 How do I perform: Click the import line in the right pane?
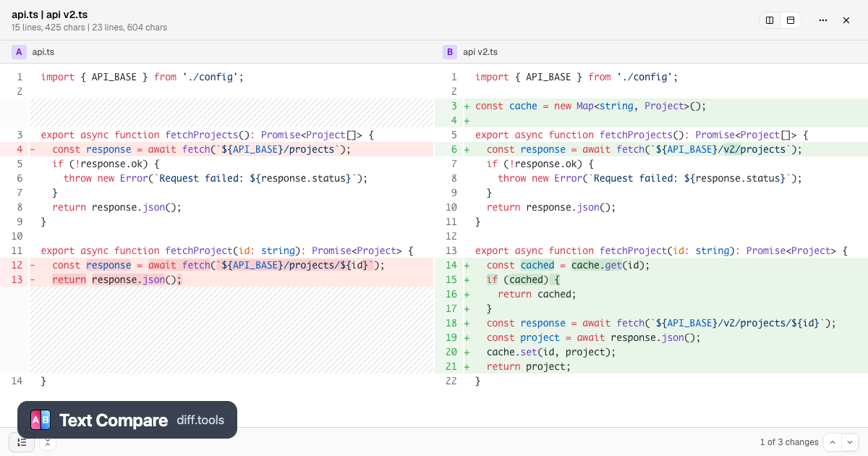pyautogui.click(x=576, y=77)
